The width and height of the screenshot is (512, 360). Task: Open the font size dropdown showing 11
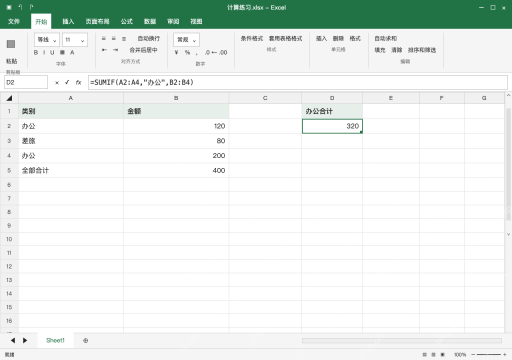coord(75,40)
